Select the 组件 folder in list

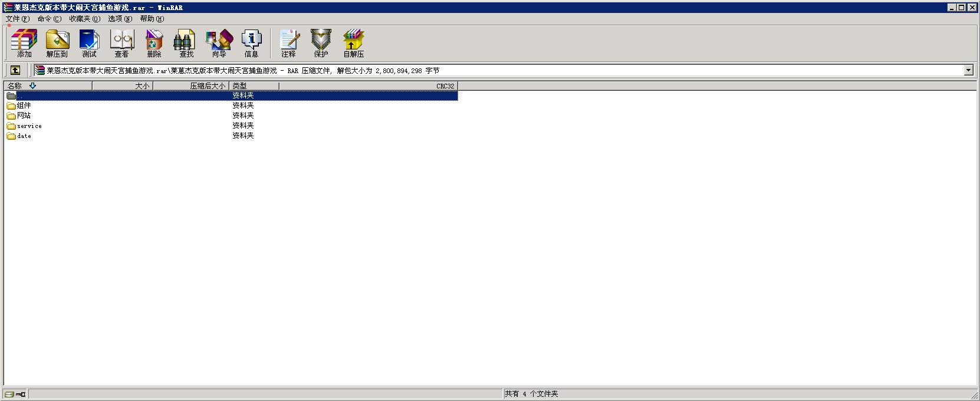click(x=24, y=106)
